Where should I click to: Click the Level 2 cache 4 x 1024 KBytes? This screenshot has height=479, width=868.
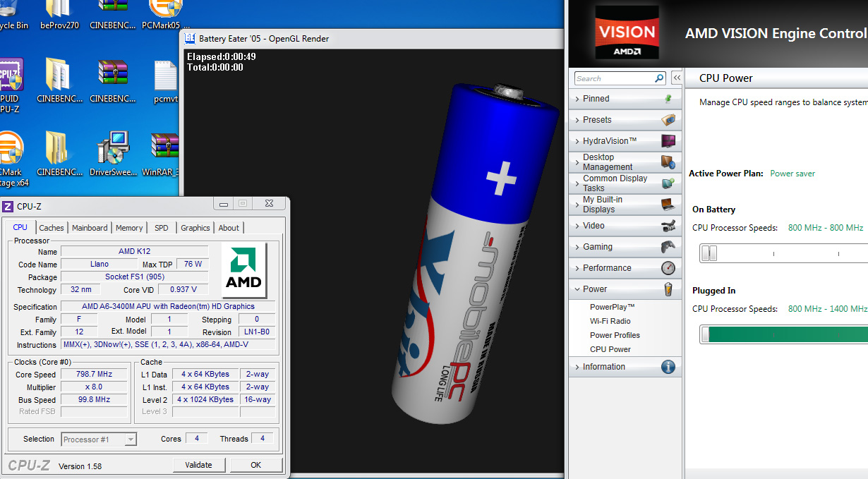click(205, 400)
